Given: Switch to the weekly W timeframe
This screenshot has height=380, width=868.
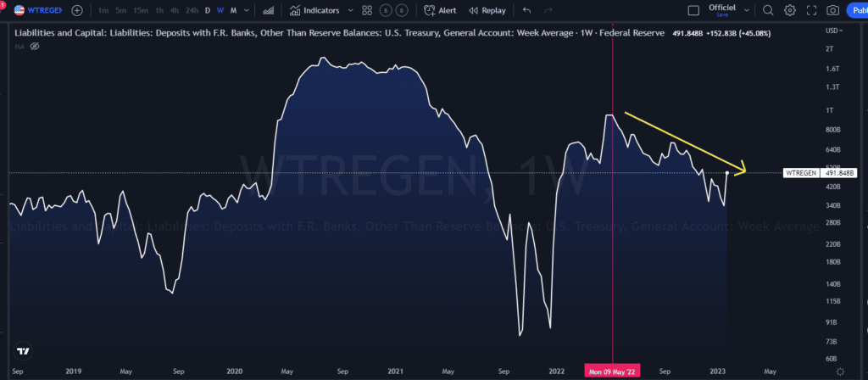Looking at the screenshot, I should [x=220, y=10].
